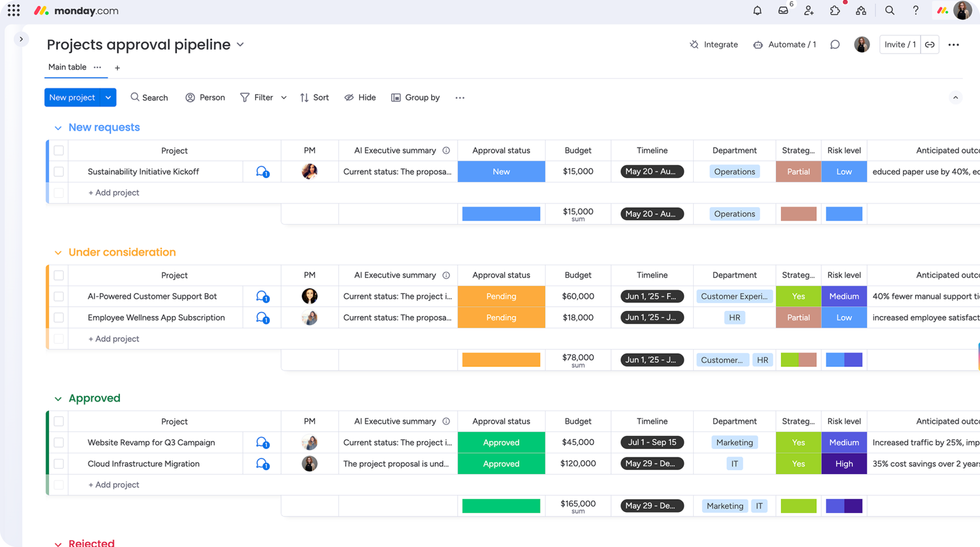Screen dimensions: 980x547
Task: Click AI Executive summary info icon in New requests
Action: pos(446,150)
